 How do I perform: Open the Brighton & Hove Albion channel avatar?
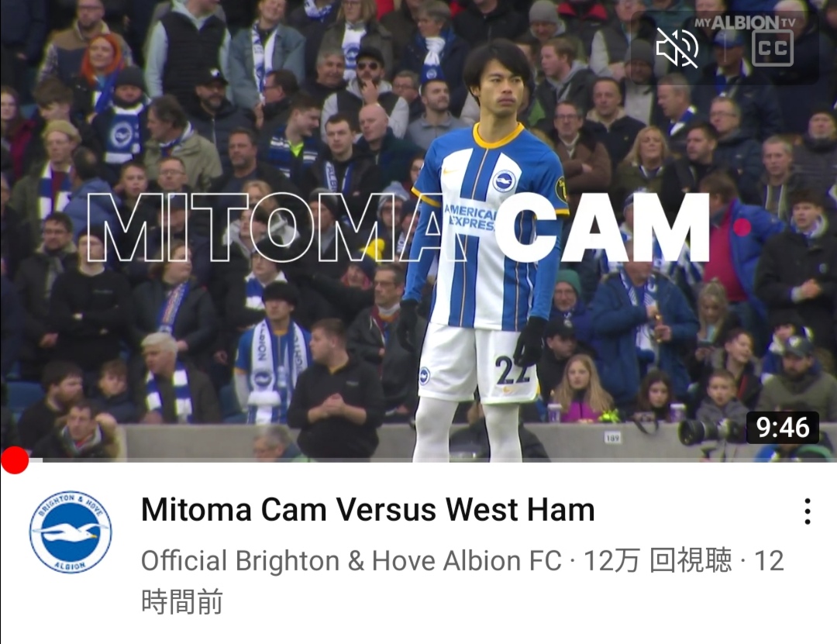coord(71,532)
